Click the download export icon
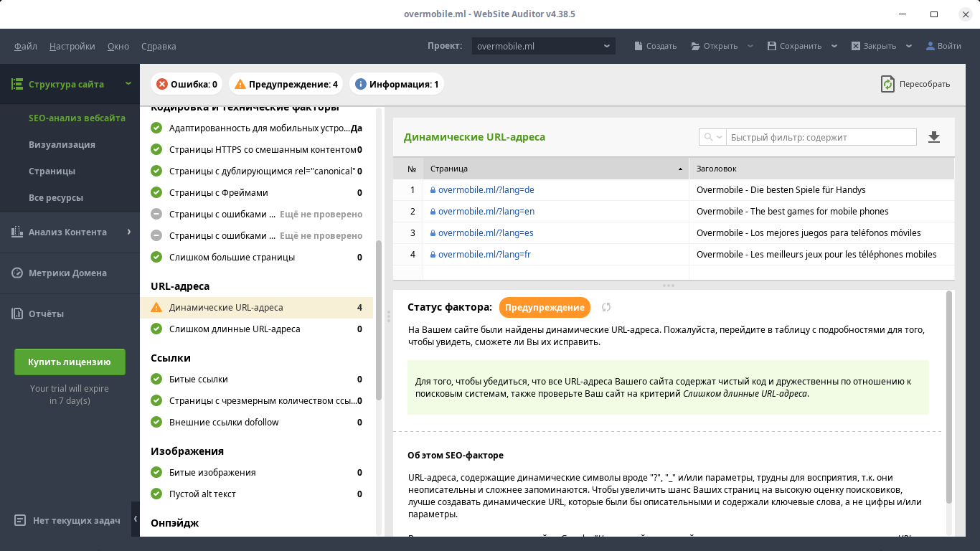980x551 pixels. pyautogui.click(x=934, y=137)
